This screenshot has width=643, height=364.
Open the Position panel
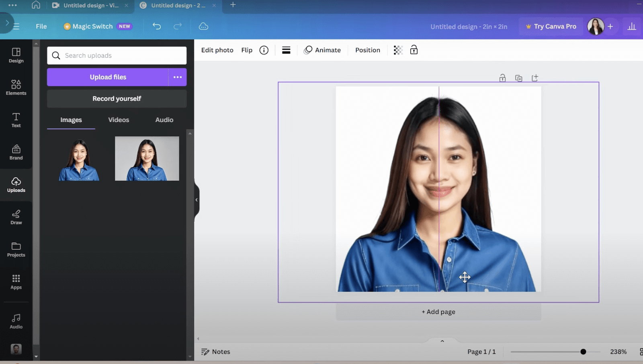click(368, 50)
